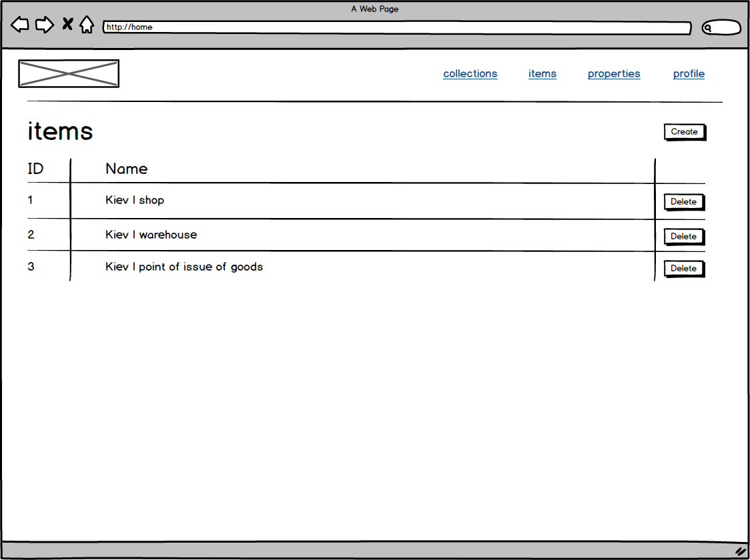Click the search magnifier field
750x560 pixels.
coord(721,28)
